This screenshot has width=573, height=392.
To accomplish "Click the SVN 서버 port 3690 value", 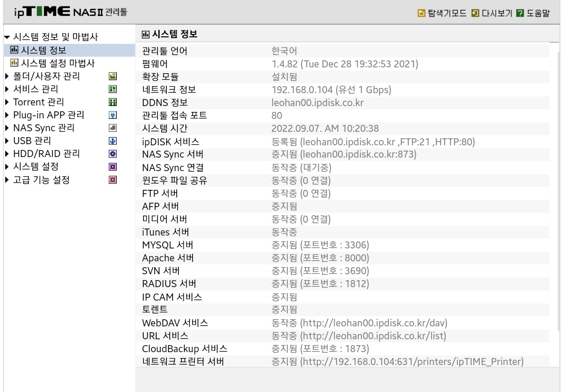I will [320, 271].
